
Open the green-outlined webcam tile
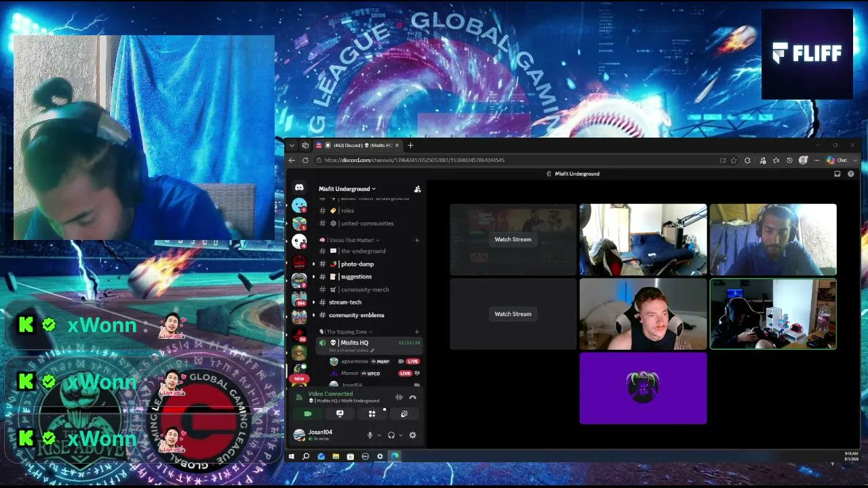(x=773, y=314)
